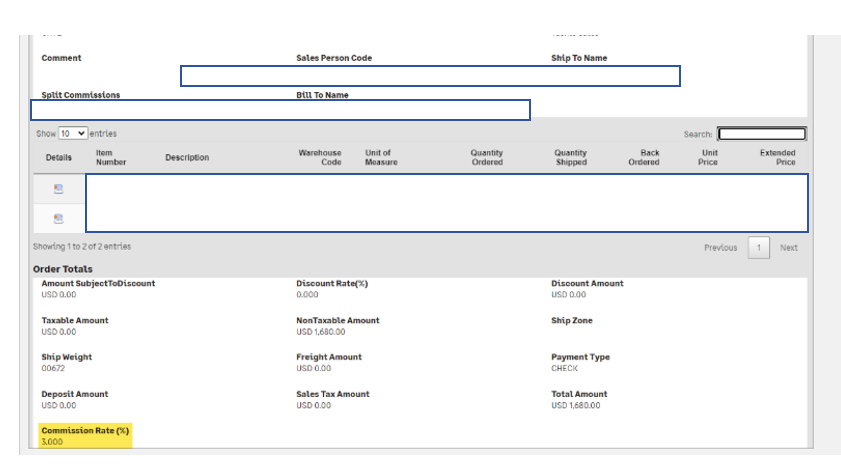Image resolution: width=841 pixels, height=473 pixels.
Task: Open details icon for second order line
Action: pyautogui.click(x=58, y=218)
